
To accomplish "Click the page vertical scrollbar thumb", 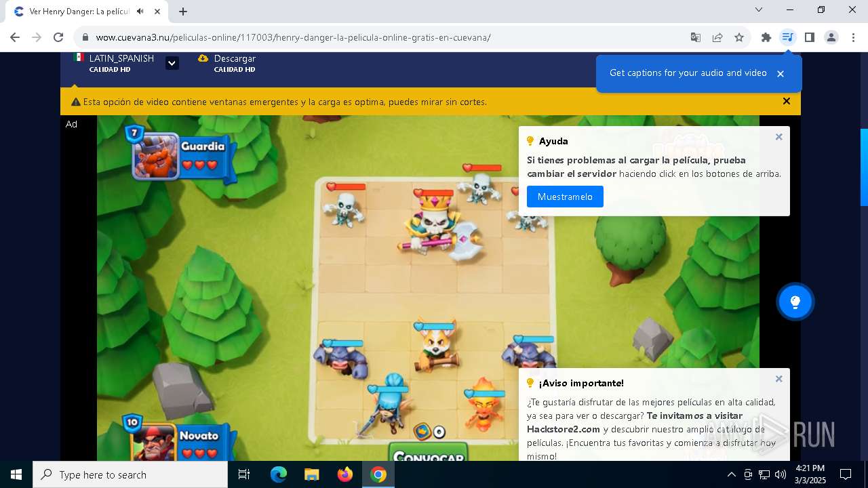I will 863,167.
